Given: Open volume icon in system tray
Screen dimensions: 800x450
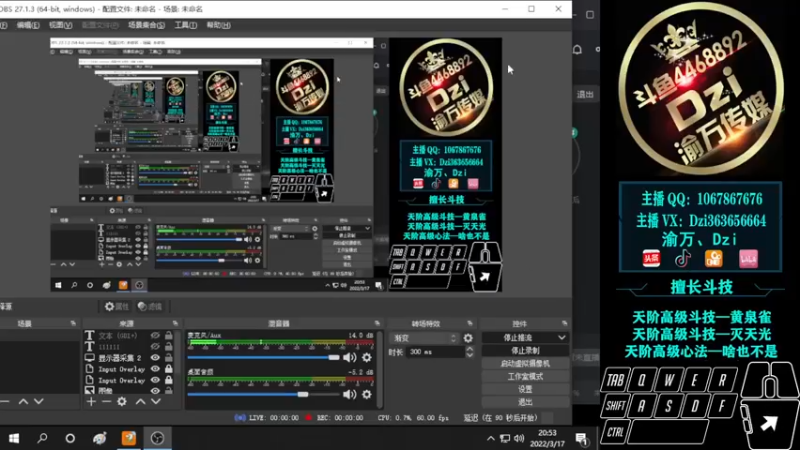Looking at the screenshot, I should point(519,438).
